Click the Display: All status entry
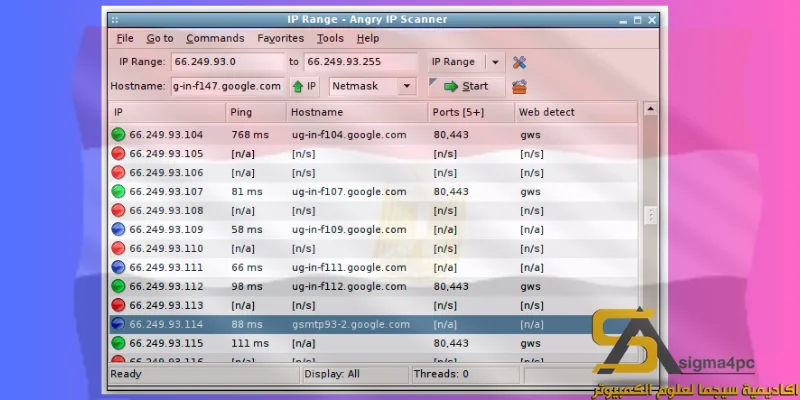 pos(332,374)
